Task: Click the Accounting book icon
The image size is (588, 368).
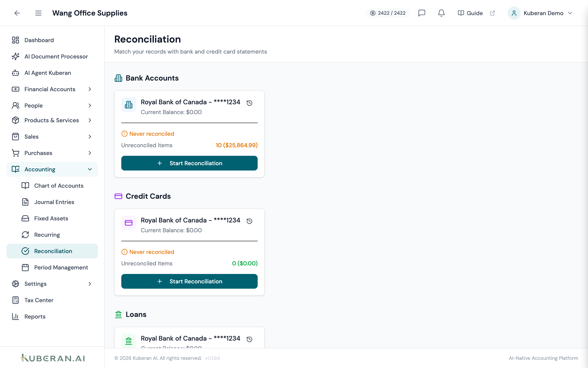Action: [16, 169]
